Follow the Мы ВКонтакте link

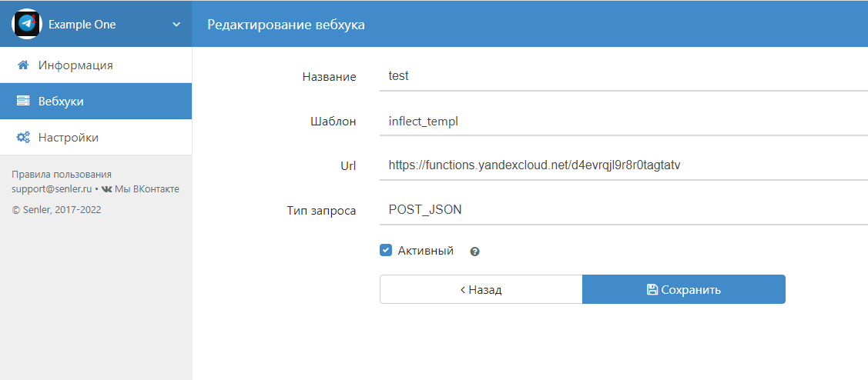146,189
